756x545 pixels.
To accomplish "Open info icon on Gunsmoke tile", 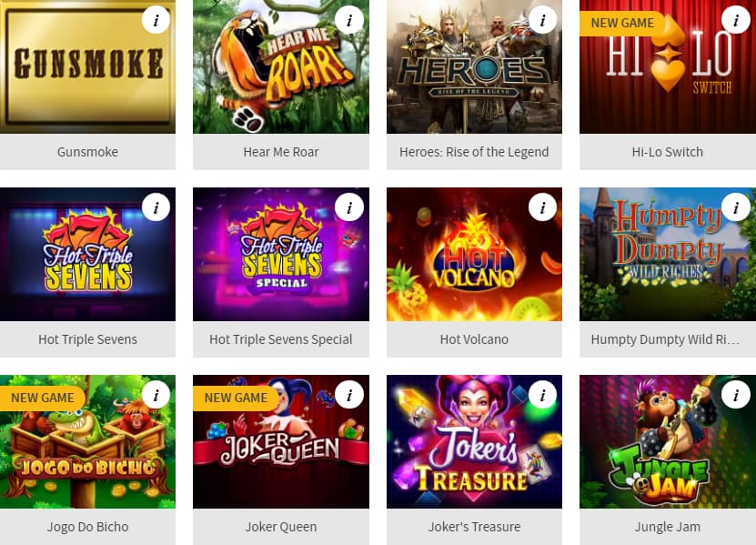I will [156, 20].
